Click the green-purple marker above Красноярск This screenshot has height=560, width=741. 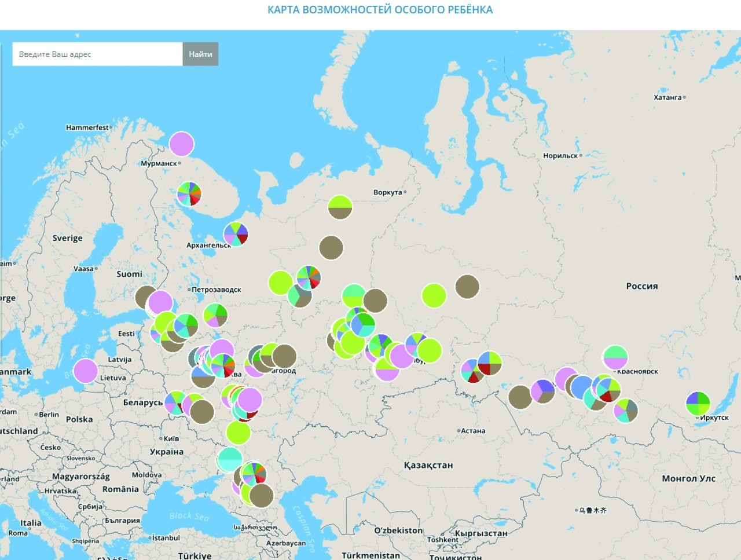615,358
